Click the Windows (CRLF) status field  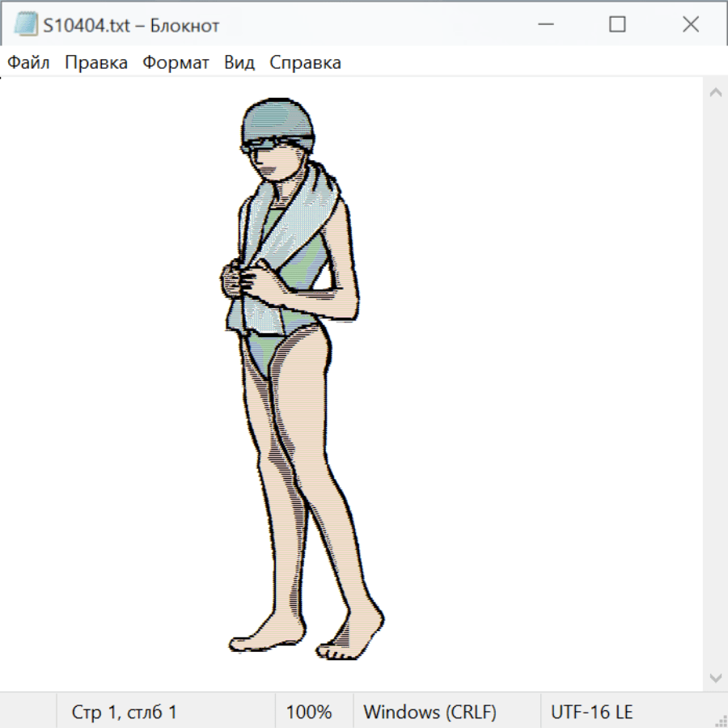[430, 712]
